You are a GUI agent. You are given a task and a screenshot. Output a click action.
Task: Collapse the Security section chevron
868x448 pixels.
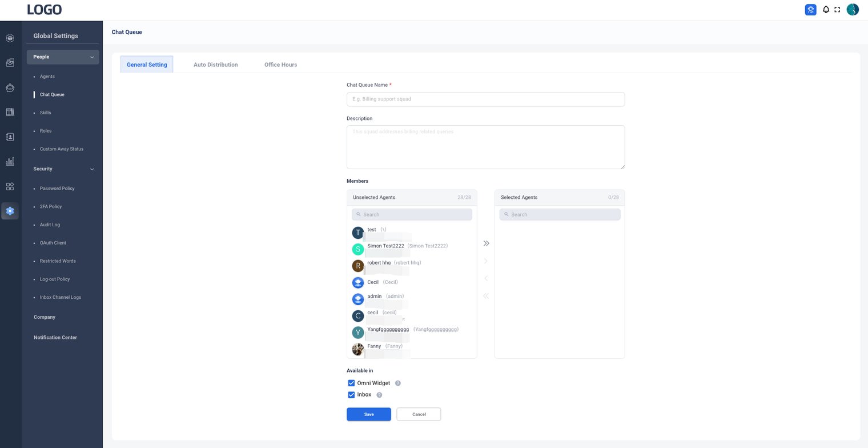92,169
